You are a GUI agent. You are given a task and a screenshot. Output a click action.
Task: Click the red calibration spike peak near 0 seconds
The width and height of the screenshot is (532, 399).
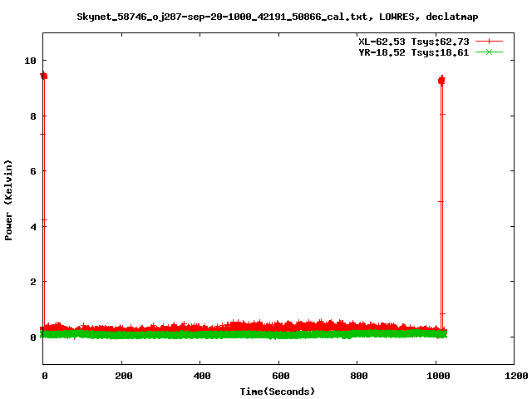44,76
